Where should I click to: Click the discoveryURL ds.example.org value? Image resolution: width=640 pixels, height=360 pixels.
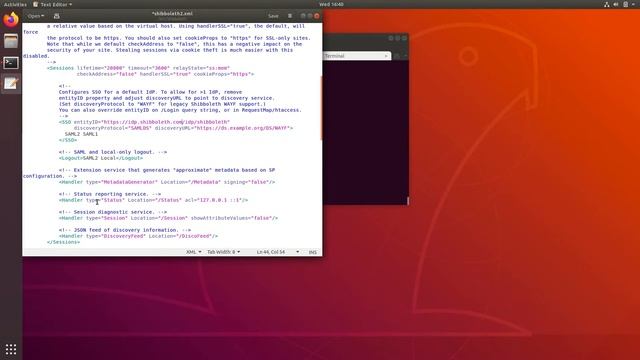pos(242,128)
